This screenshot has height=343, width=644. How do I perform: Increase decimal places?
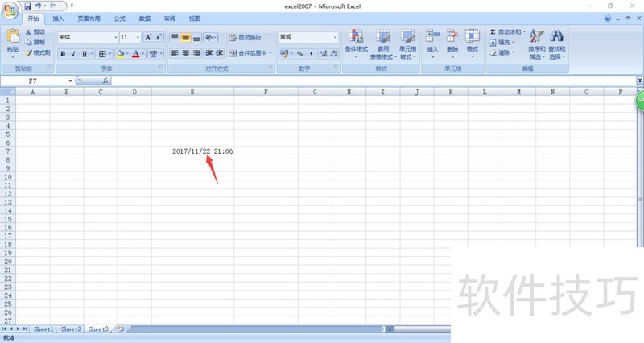[x=324, y=53]
